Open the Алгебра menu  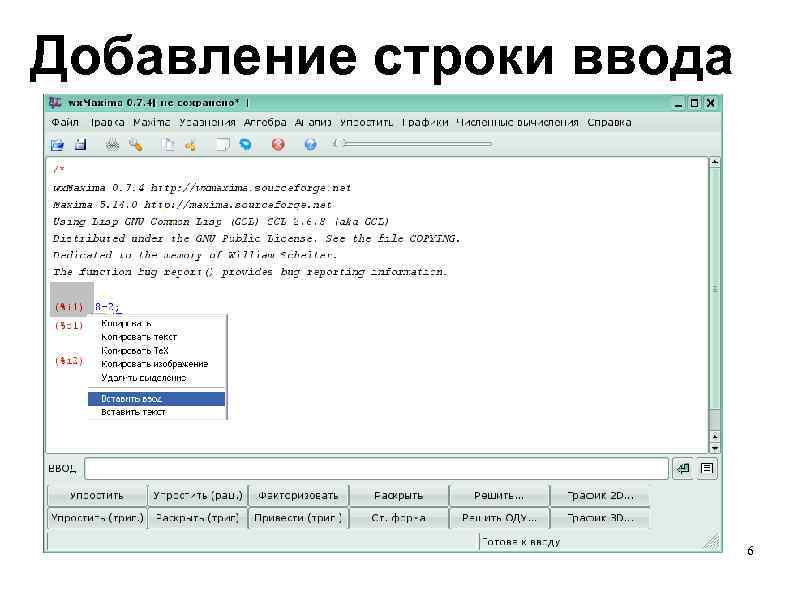tap(265, 123)
